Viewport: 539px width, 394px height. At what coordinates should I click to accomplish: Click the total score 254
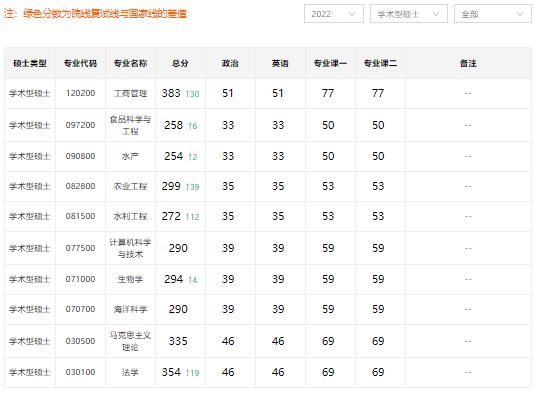pos(174,156)
